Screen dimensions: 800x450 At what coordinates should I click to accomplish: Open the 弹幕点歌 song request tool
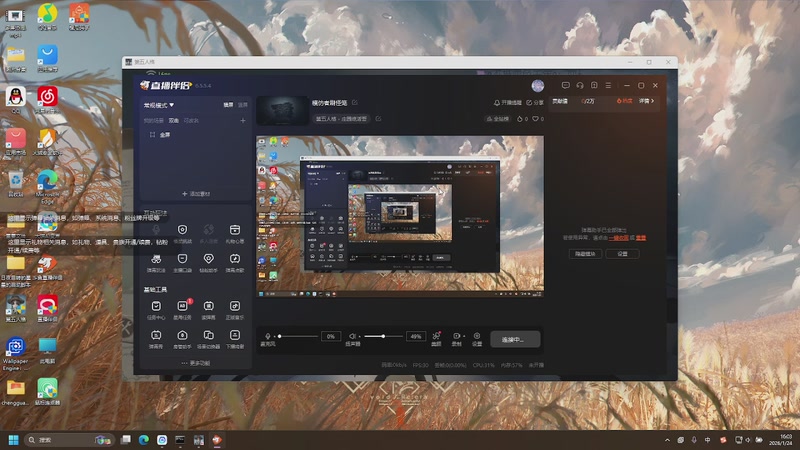235,262
